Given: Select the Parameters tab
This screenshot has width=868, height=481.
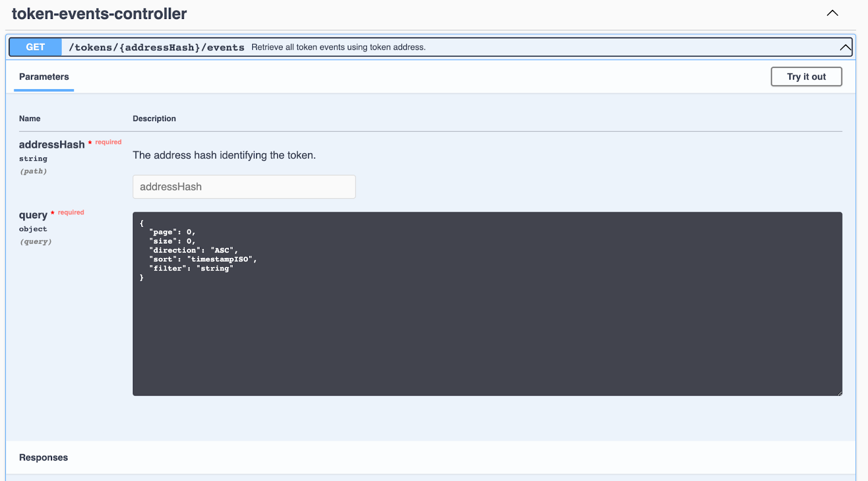Looking at the screenshot, I should 44,77.
